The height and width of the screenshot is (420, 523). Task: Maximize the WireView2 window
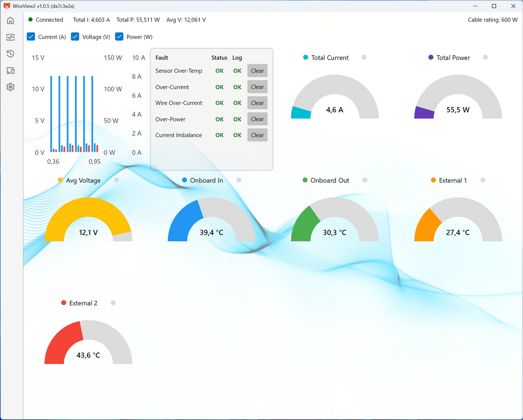tap(494, 6)
